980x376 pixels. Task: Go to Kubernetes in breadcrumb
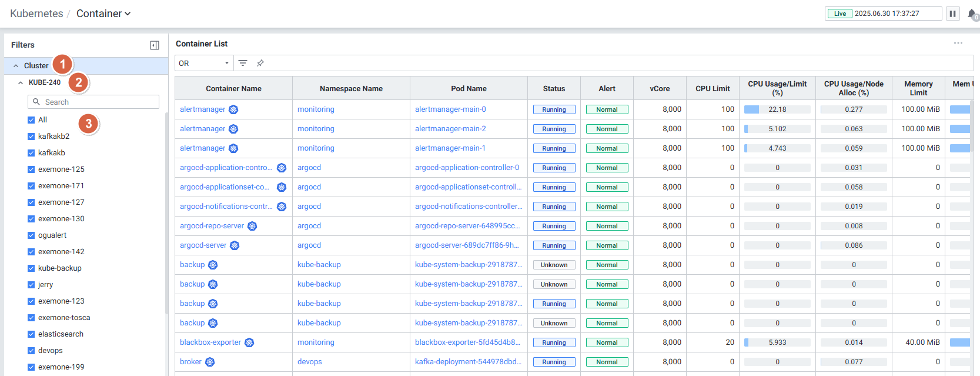click(x=36, y=14)
